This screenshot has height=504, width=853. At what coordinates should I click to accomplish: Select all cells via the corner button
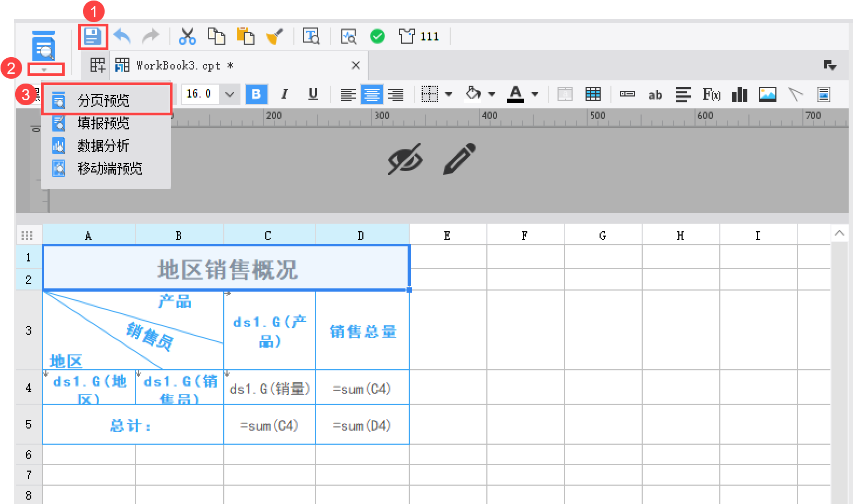27,235
